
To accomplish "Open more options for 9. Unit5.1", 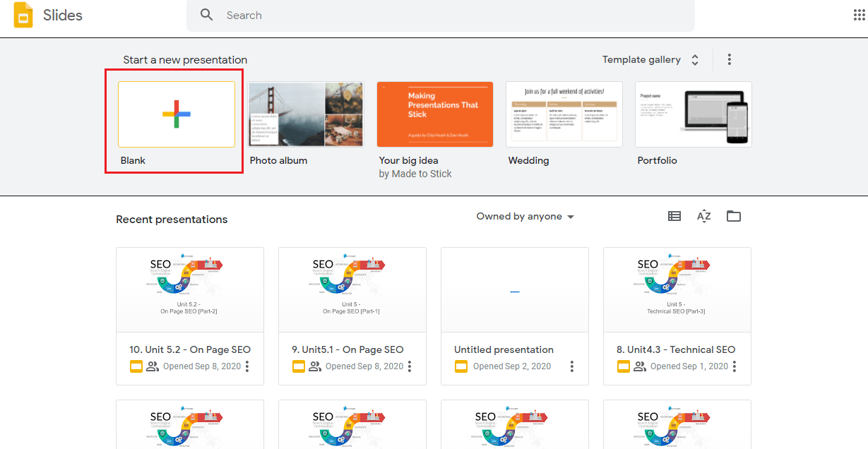I will [x=410, y=366].
